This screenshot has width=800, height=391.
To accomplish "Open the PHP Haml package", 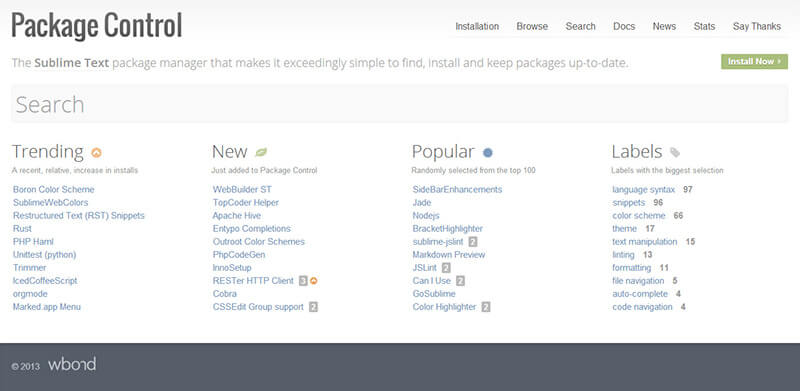I will (x=33, y=242).
